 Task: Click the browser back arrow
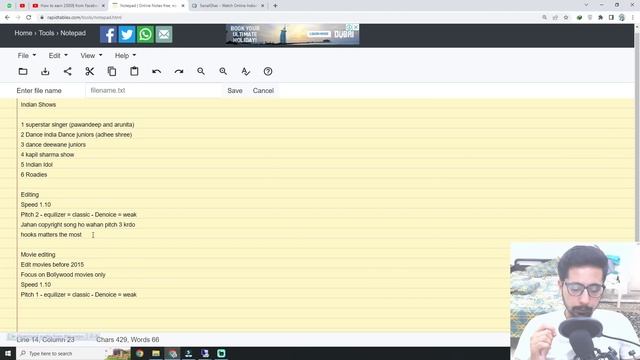7,18
